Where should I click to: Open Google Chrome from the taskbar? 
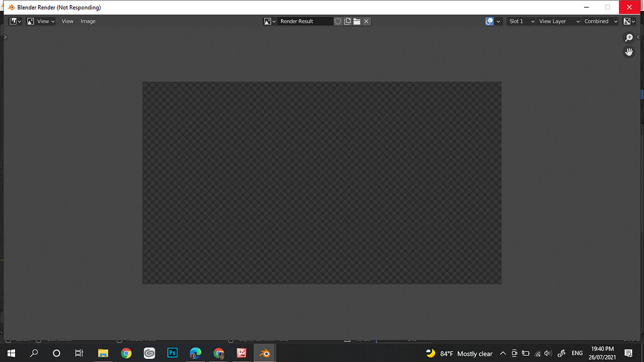point(126,353)
